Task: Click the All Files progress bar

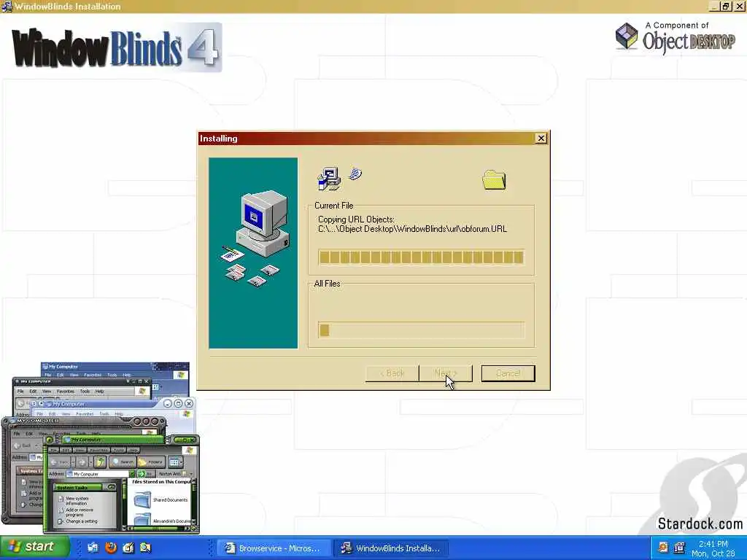Action: [421, 330]
